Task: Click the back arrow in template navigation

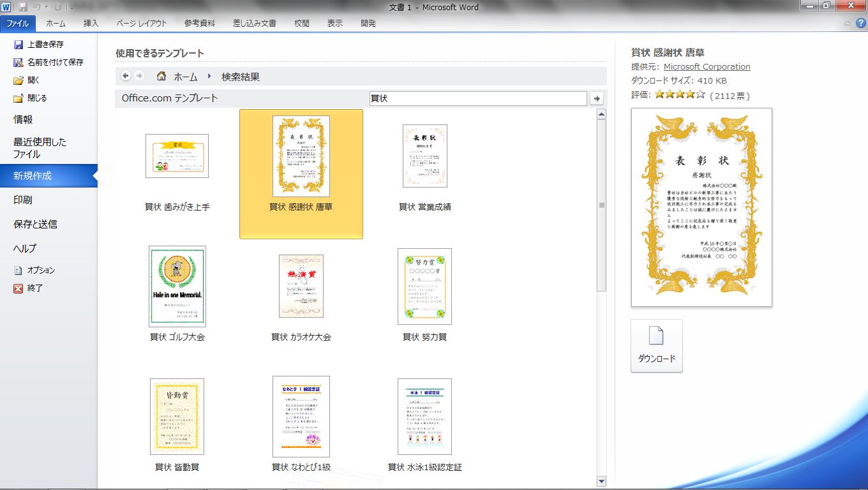Action: (x=126, y=76)
